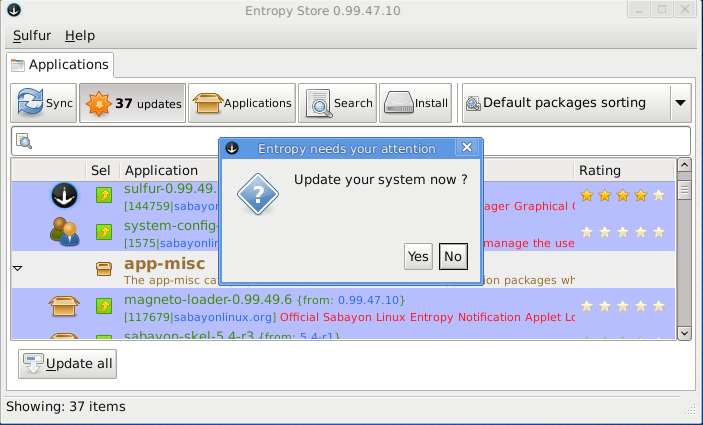Image resolution: width=703 pixels, height=425 pixels.
Task: Close the Entropy attention dialog
Action: tap(467, 147)
